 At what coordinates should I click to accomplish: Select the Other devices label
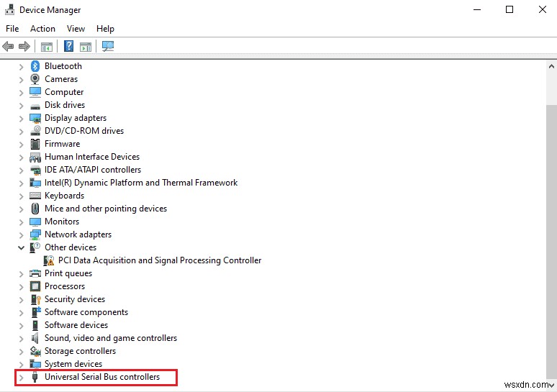[71, 247]
